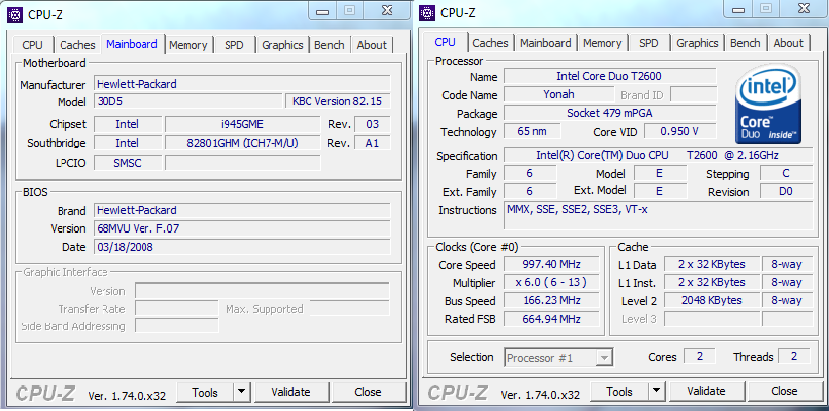
Task: Select the Mainboard tab in the left window
Action: 132,44
